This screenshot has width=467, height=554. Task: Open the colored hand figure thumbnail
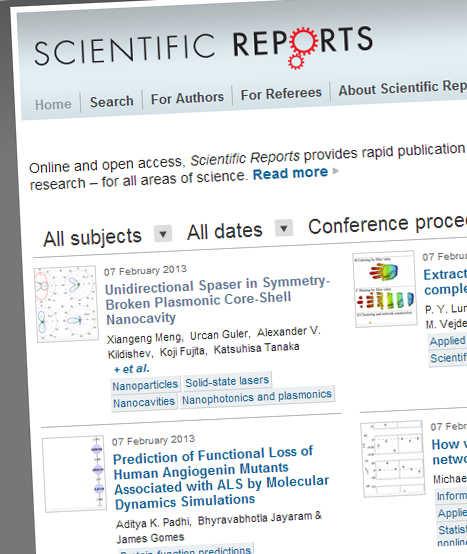point(385,289)
